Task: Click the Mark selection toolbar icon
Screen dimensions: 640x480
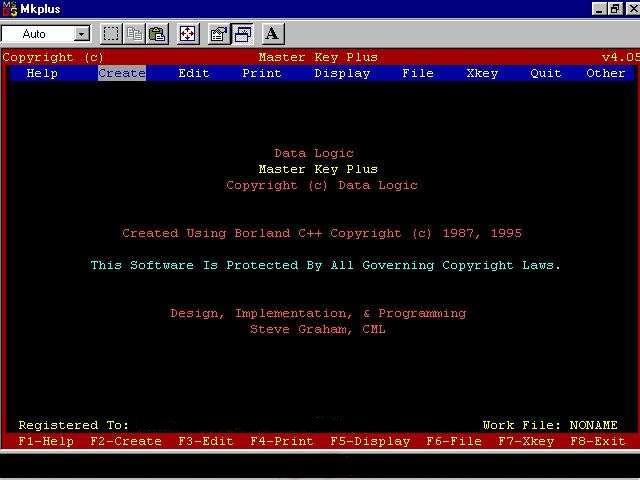Action: pos(111,34)
